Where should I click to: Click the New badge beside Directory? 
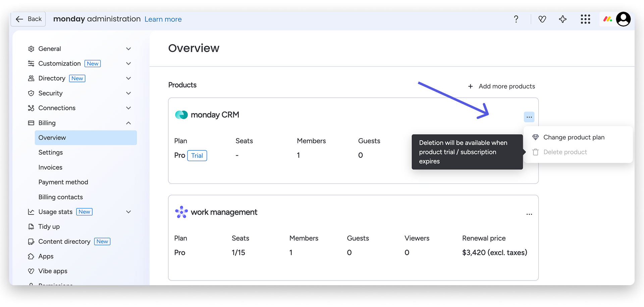click(x=77, y=79)
